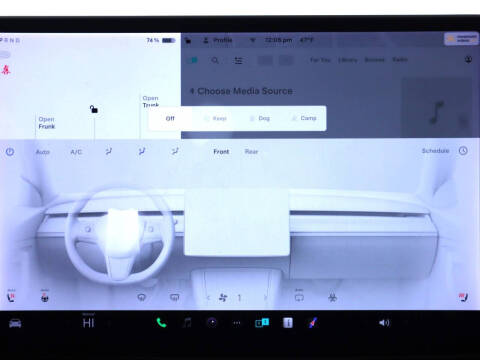Click the passenger airbag indicator

[462, 39]
